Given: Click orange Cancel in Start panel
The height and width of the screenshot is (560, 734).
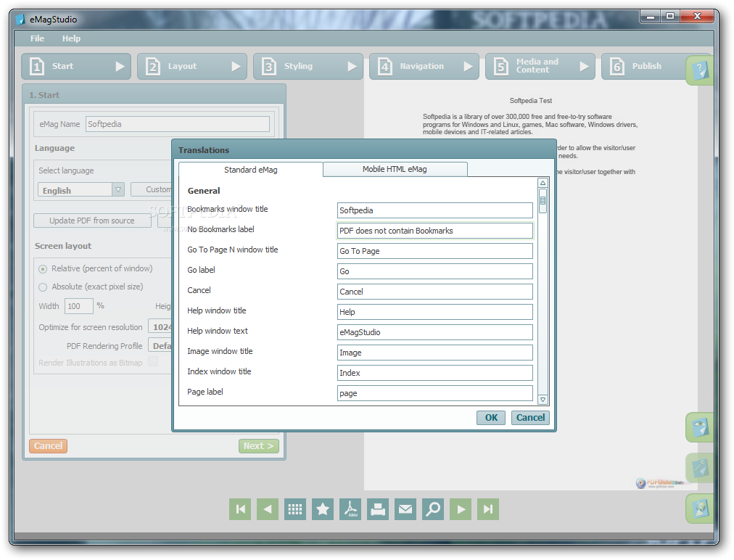Looking at the screenshot, I should coord(48,446).
